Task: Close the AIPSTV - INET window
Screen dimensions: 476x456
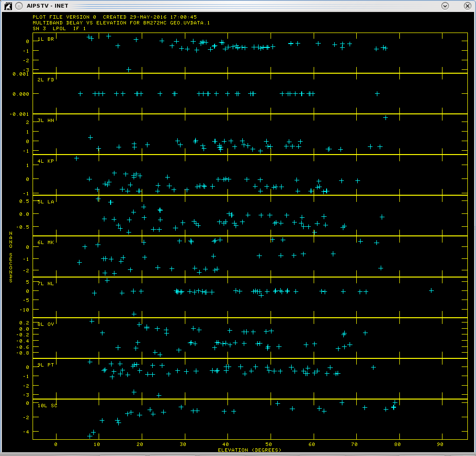Action: tap(467, 6)
